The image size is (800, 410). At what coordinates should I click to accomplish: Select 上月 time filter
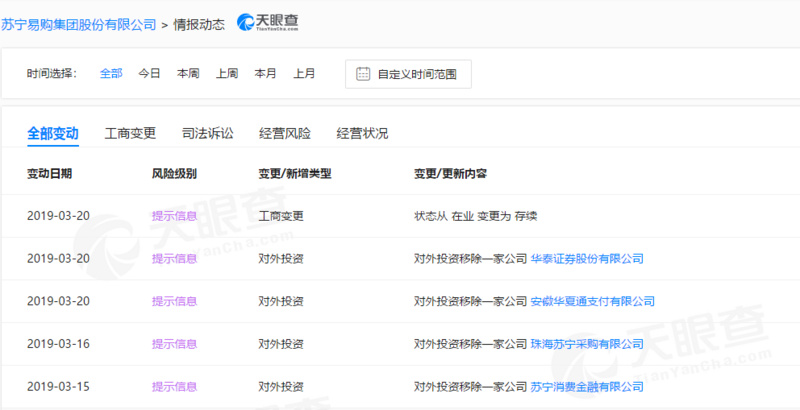point(304,74)
